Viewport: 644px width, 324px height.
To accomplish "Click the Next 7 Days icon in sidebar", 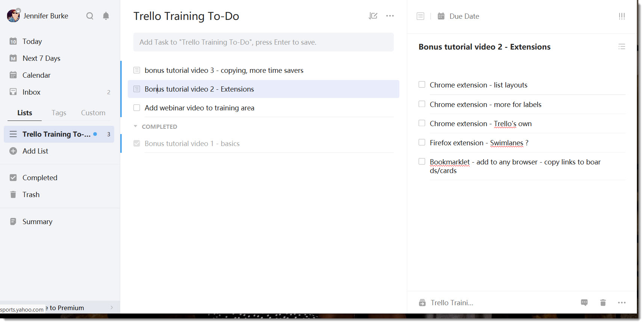I will pyautogui.click(x=13, y=58).
